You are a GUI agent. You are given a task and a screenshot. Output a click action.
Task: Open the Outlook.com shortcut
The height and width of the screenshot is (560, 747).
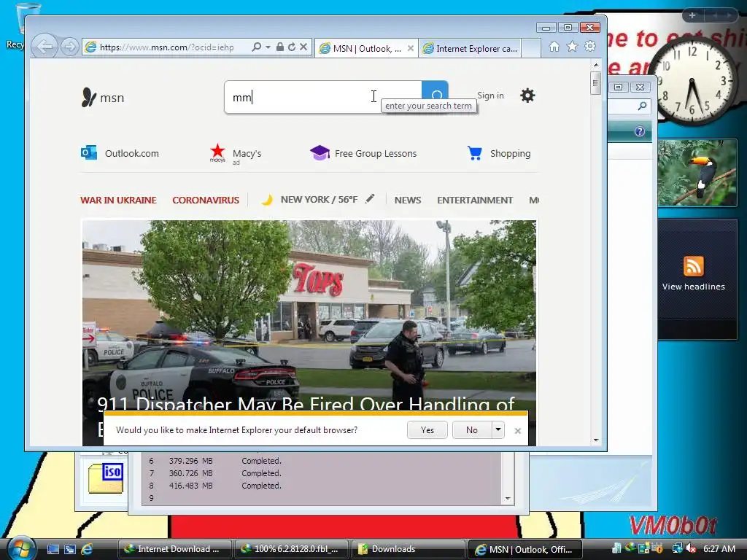tap(120, 153)
